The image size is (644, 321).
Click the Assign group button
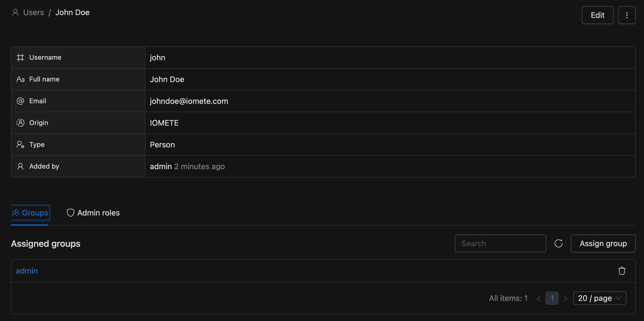(x=603, y=243)
